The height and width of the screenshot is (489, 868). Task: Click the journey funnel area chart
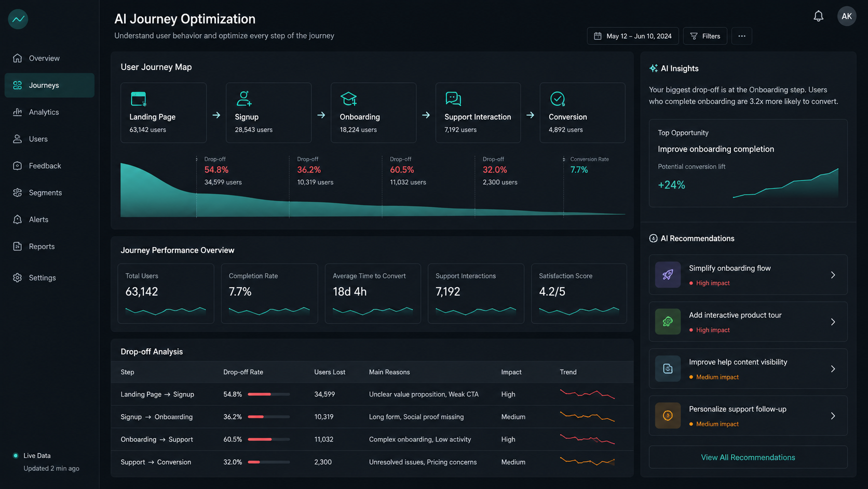(x=373, y=190)
